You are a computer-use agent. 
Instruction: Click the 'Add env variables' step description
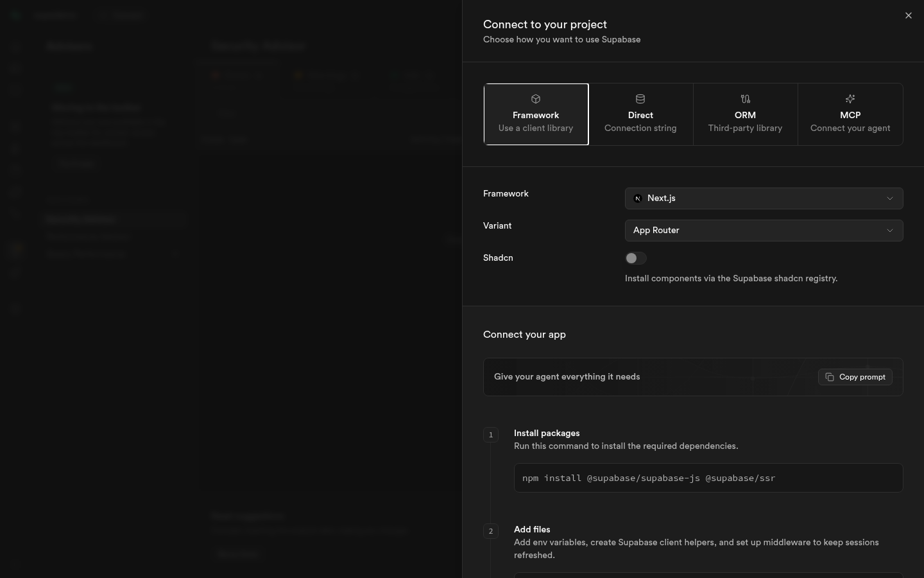coord(696,549)
